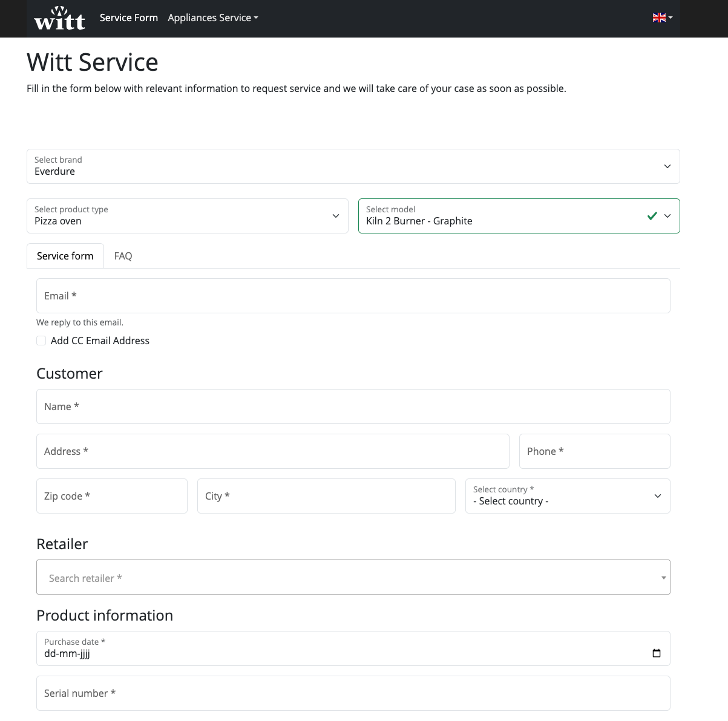
Task: Tick the Add CC Email Address checkbox
Action: pyautogui.click(x=42, y=341)
